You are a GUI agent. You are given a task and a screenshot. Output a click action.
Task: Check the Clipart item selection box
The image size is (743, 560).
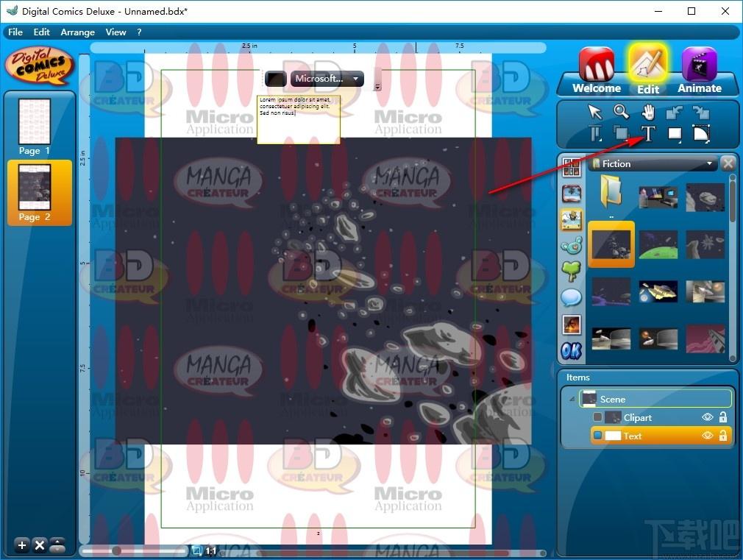(x=597, y=417)
